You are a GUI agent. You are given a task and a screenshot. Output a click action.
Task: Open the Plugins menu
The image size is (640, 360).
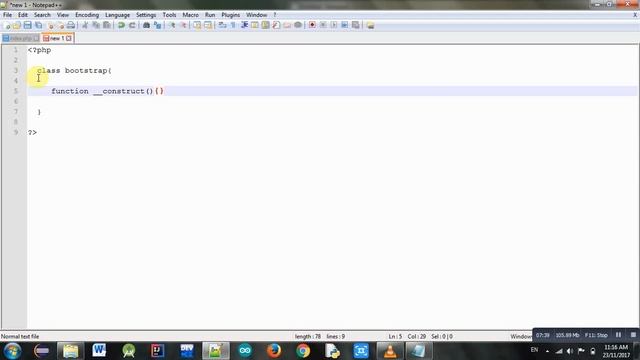(x=231, y=15)
